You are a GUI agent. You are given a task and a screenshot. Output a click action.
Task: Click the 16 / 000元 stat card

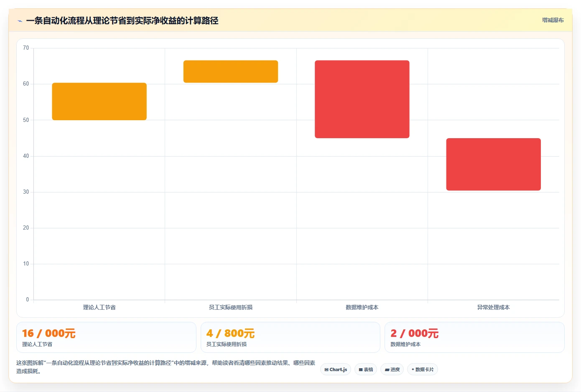(x=106, y=337)
